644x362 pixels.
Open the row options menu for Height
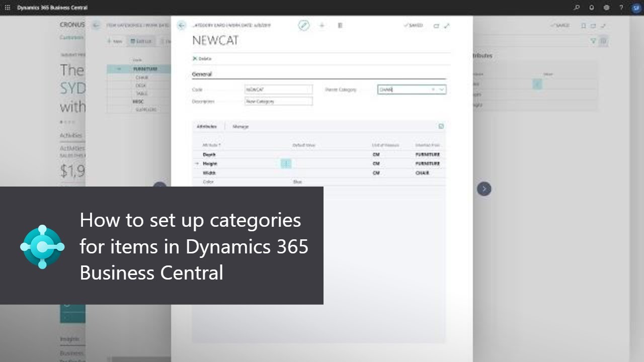pyautogui.click(x=286, y=163)
